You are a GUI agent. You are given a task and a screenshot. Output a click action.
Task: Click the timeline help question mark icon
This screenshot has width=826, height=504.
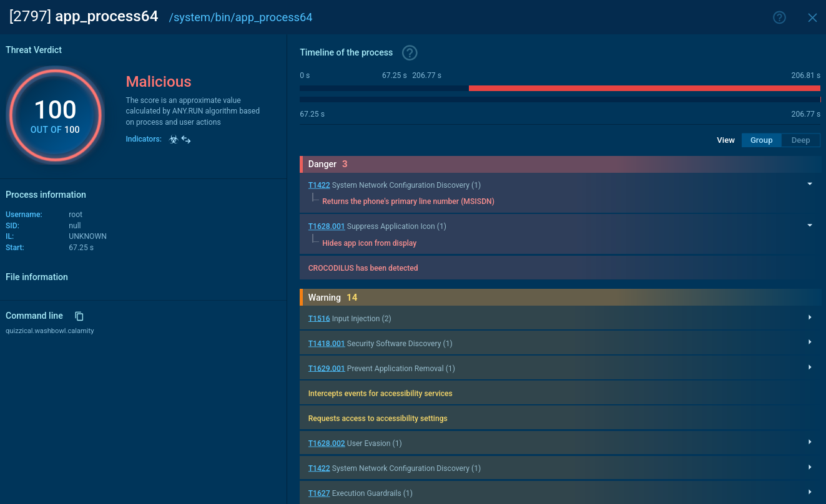coord(410,52)
